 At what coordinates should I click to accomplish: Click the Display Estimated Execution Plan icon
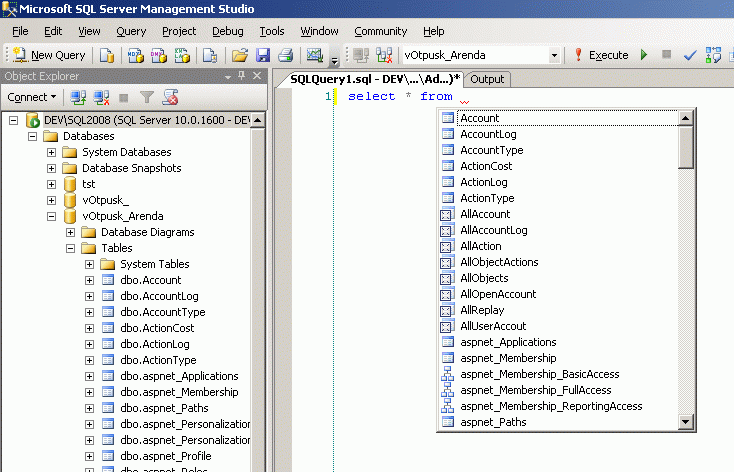pyautogui.click(x=713, y=55)
